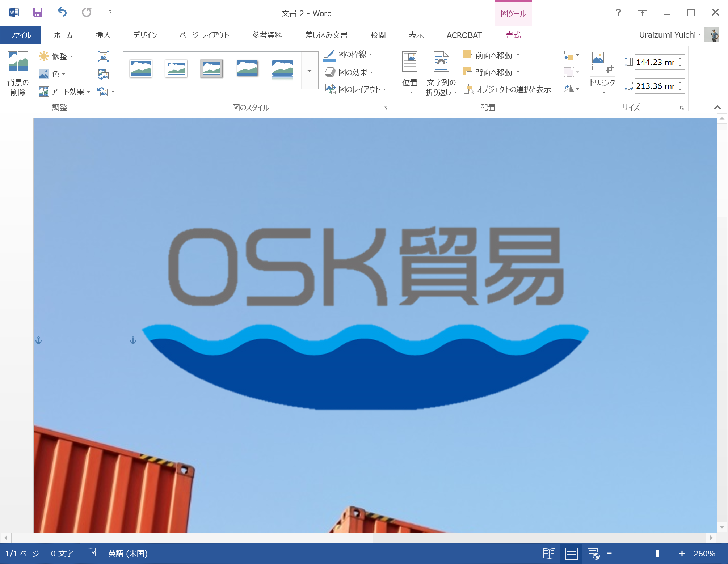Open the Selection Pane (オブジェクトの選択と表示)
The height and width of the screenshot is (564, 728).
pyautogui.click(x=508, y=89)
